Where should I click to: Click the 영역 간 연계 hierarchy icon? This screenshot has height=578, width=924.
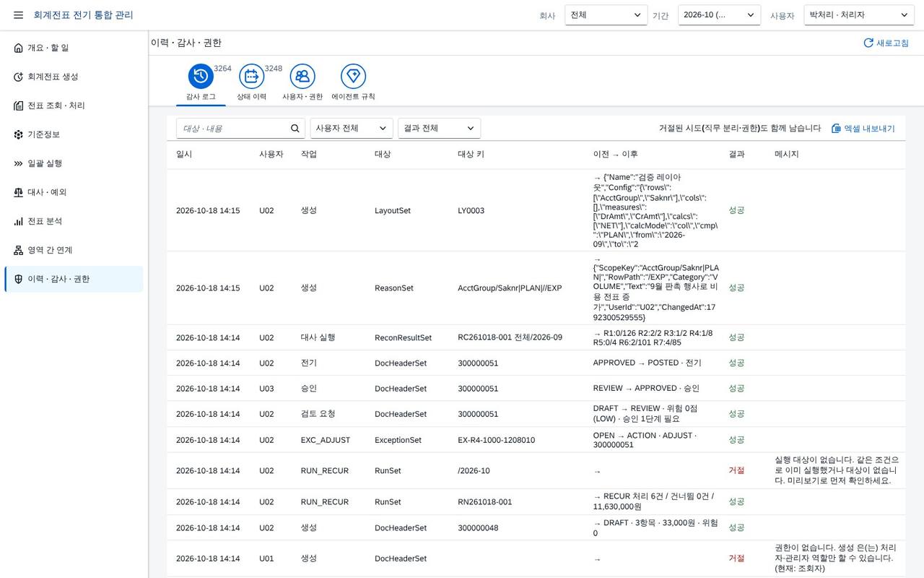[19, 250]
